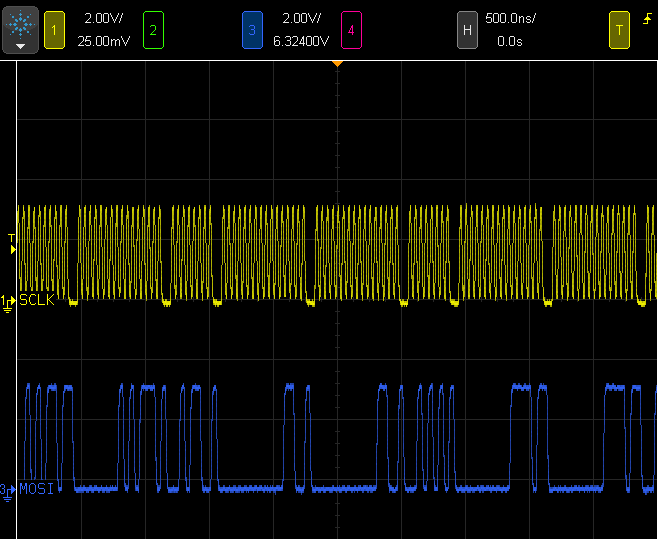This screenshot has width=658, height=540.
Task: Select the SCLK channel label
Action: (x=38, y=300)
